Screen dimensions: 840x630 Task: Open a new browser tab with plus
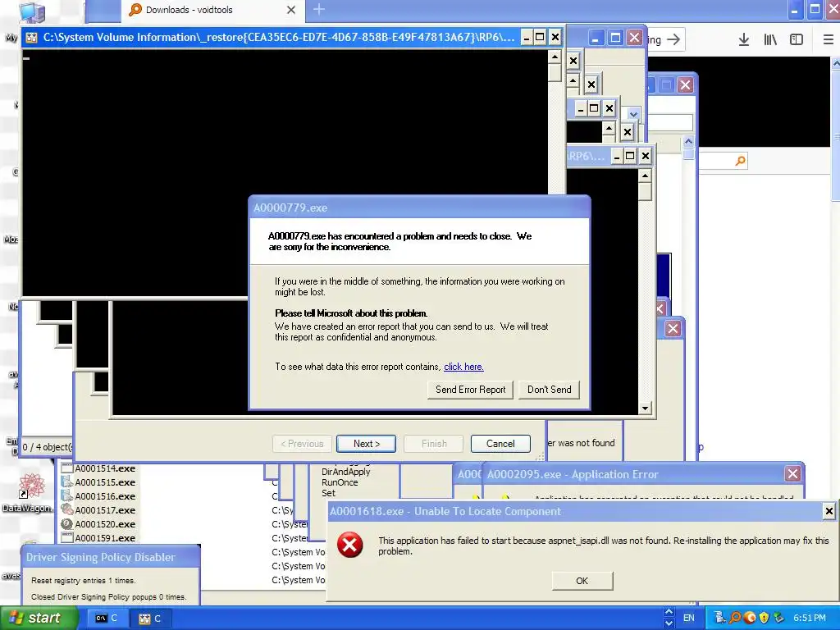point(319,9)
